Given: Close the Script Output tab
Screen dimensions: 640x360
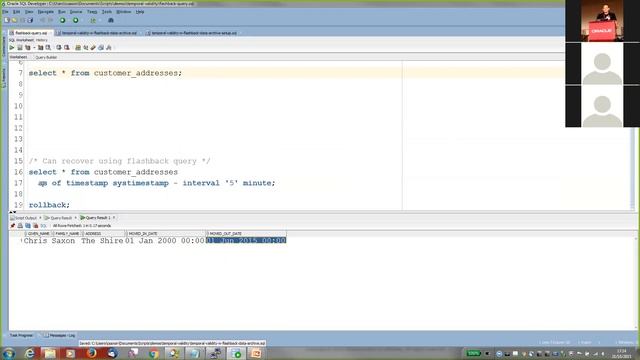Looking at the screenshot, I should [40, 218].
